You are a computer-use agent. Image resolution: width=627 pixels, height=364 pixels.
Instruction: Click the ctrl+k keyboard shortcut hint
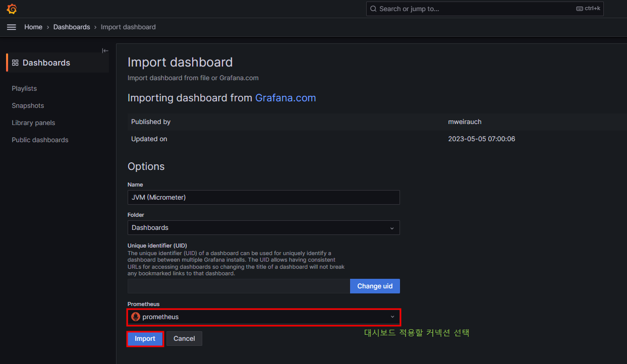pyautogui.click(x=588, y=9)
